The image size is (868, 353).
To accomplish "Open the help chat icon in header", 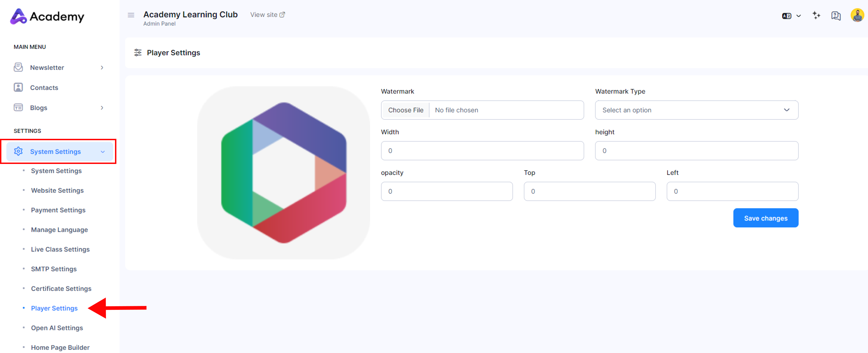I will pos(836,16).
